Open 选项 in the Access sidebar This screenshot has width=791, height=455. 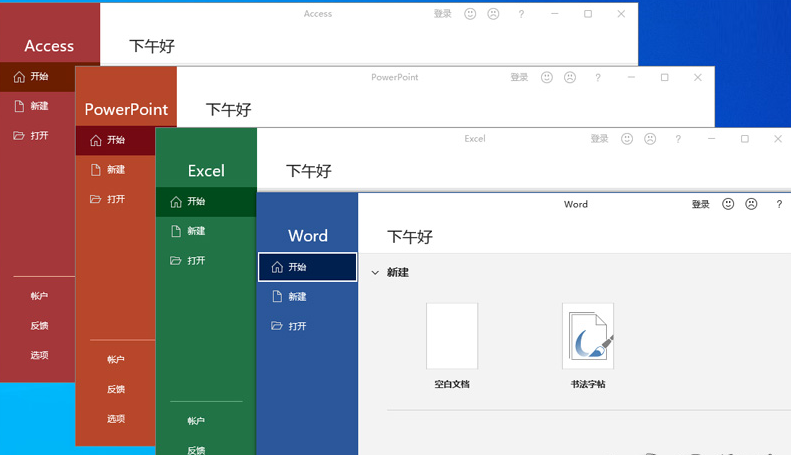pyautogui.click(x=39, y=355)
